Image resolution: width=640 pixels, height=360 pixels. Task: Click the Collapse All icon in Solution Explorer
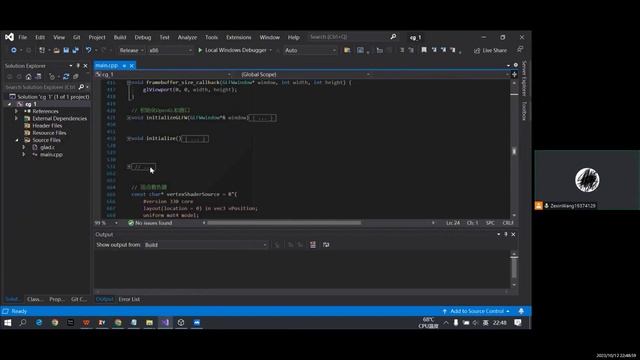click(76, 77)
